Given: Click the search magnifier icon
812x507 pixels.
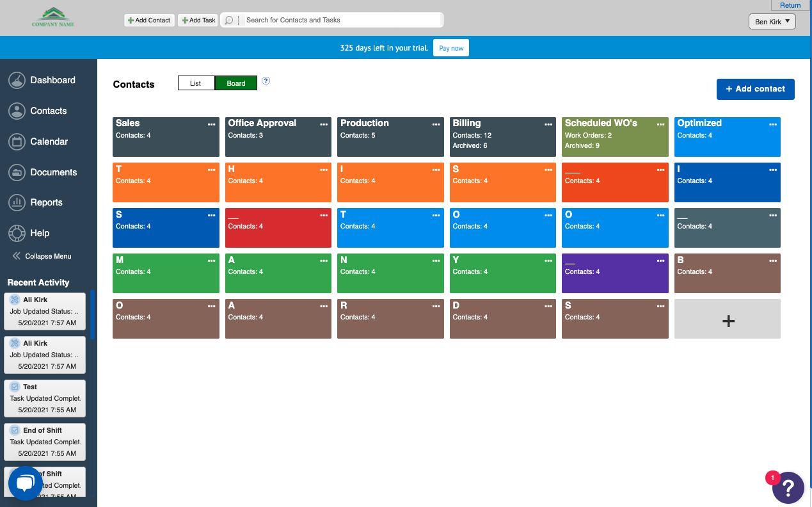Looking at the screenshot, I should [229, 20].
